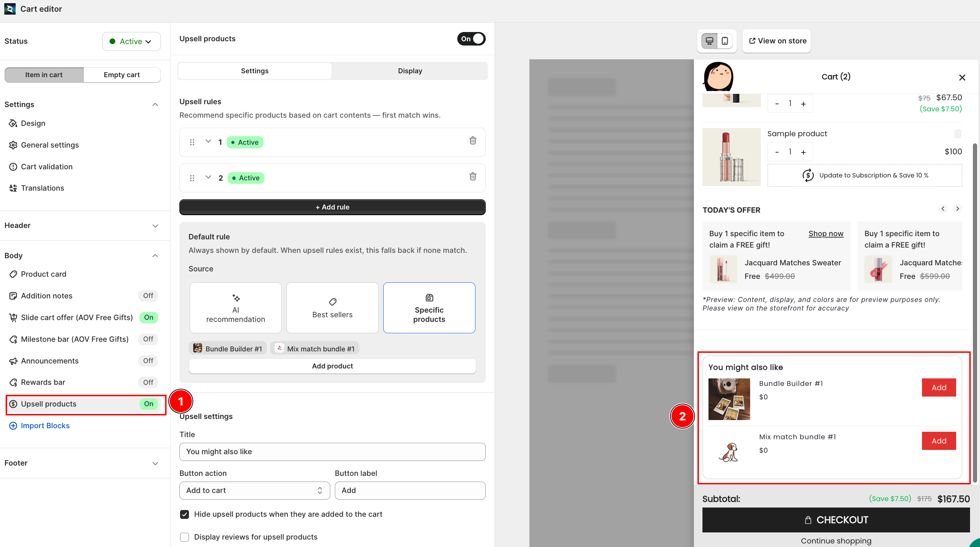
Task: Open the Button action Add to cart dropdown
Action: point(254,490)
